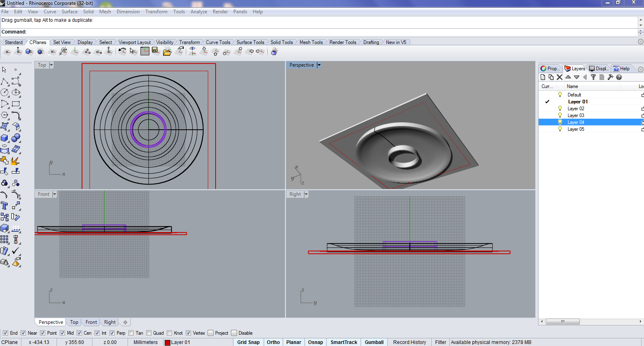Toggle the Mid osnap checkbox

pyautogui.click(x=62, y=333)
